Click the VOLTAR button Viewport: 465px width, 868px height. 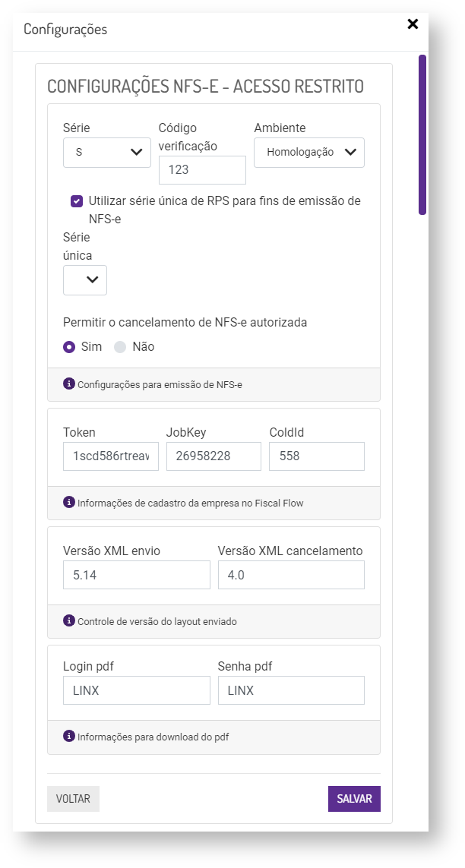point(73,799)
